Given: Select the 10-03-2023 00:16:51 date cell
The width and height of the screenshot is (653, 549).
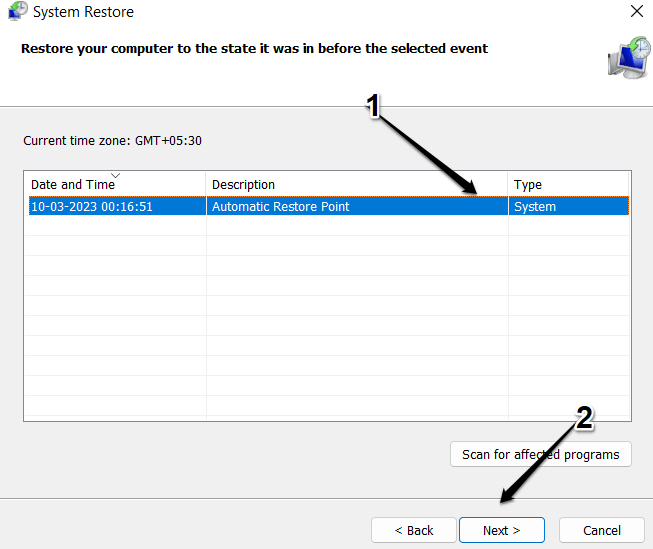Looking at the screenshot, I should [92, 207].
